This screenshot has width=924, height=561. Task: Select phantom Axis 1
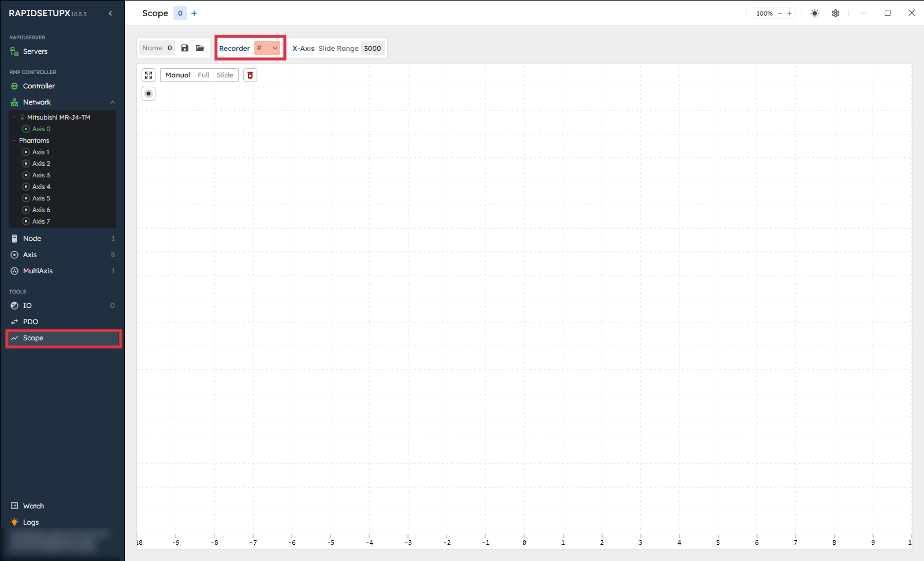pos(41,152)
